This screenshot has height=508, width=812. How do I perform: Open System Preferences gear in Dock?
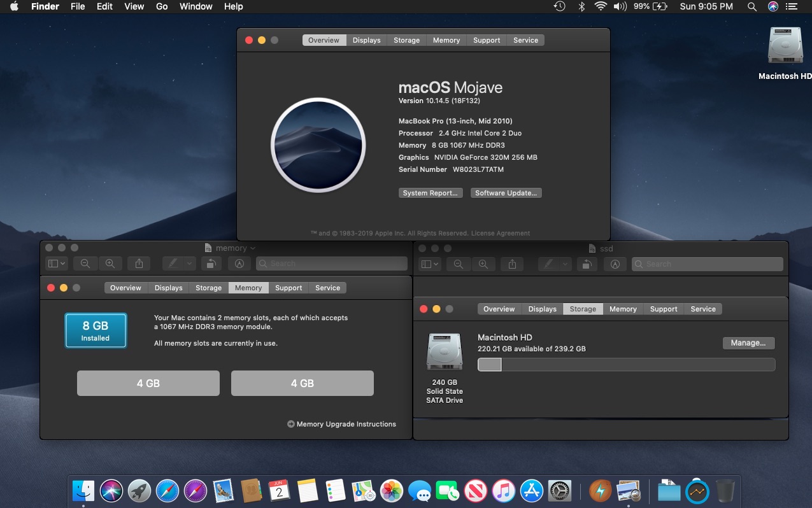pyautogui.click(x=560, y=490)
